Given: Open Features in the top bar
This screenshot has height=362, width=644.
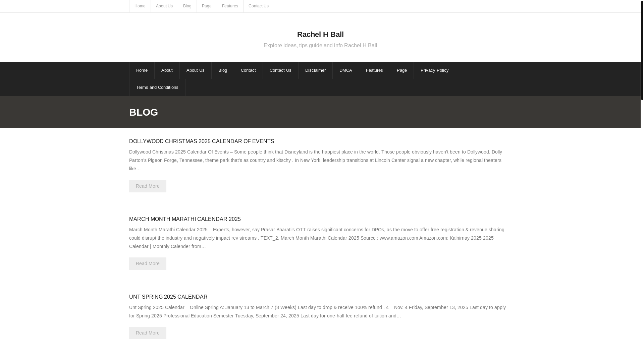Looking at the screenshot, I should [230, 6].
